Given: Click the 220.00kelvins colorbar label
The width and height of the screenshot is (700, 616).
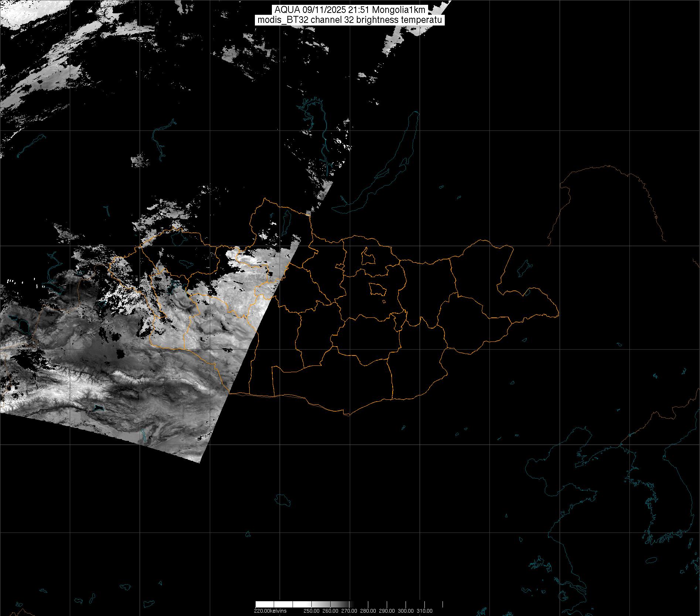Looking at the screenshot, I should (x=270, y=611).
